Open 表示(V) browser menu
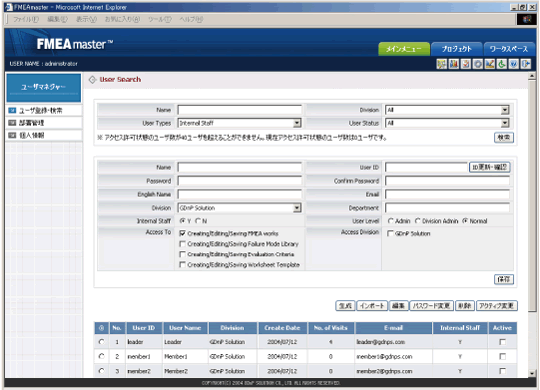The width and height of the screenshot is (540, 390). click(86, 19)
